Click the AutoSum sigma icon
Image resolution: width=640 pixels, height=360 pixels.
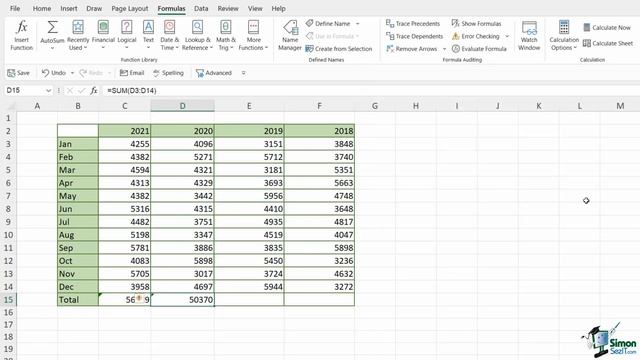tap(52, 28)
